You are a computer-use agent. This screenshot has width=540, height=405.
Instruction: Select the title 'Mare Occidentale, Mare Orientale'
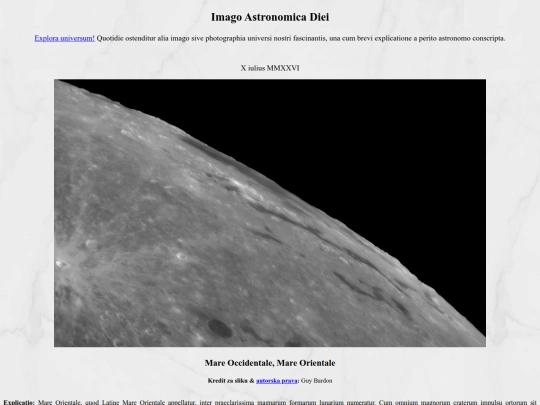(270, 363)
